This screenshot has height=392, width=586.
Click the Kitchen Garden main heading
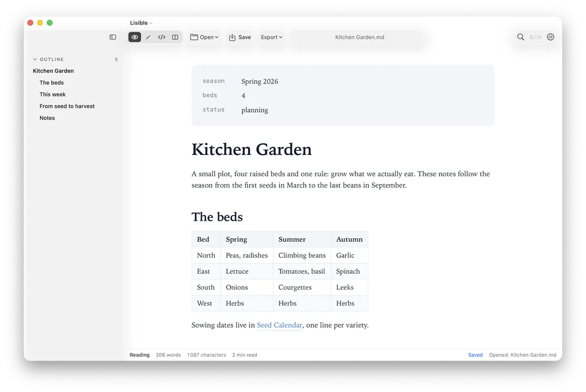(x=251, y=149)
